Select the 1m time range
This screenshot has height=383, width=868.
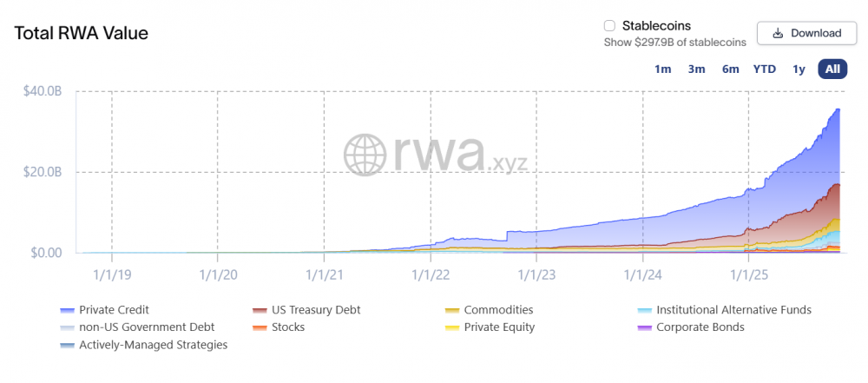(663, 69)
